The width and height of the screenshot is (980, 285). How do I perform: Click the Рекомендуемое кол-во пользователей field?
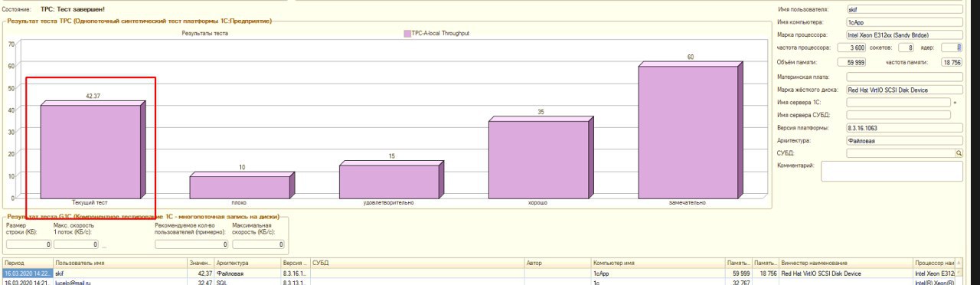tap(191, 244)
